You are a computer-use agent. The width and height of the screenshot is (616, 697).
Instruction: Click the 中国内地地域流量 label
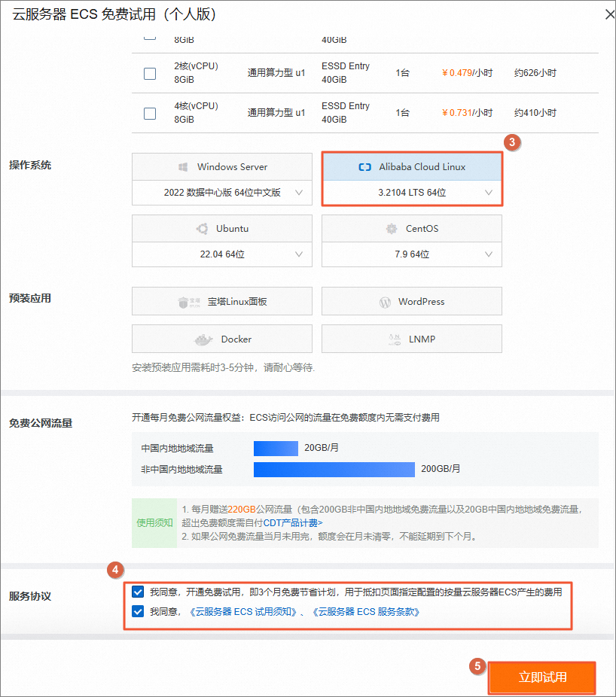point(178,449)
